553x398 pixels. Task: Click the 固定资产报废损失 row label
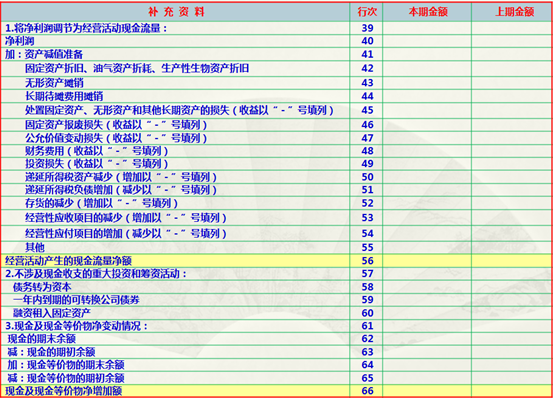116,124
